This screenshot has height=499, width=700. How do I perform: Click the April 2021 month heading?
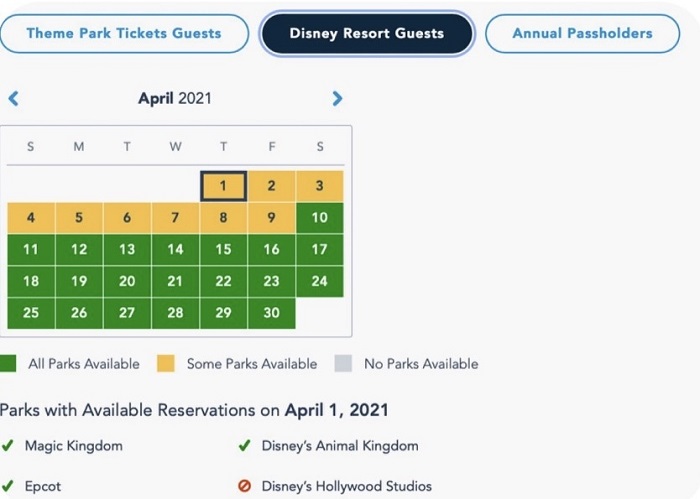tap(175, 98)
